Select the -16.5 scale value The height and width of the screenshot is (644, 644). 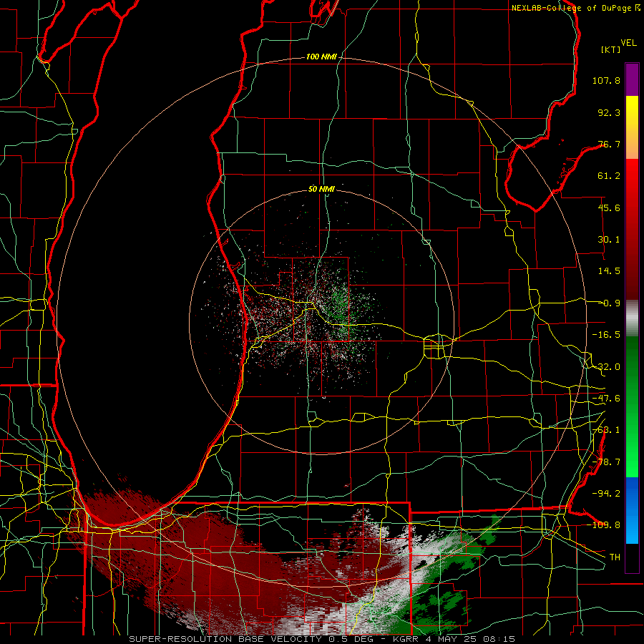tap(606, 335)
